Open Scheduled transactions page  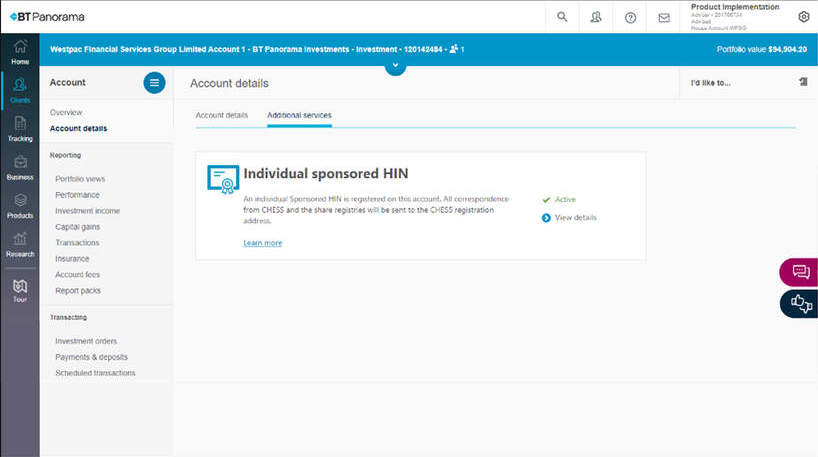coord(95,373)
